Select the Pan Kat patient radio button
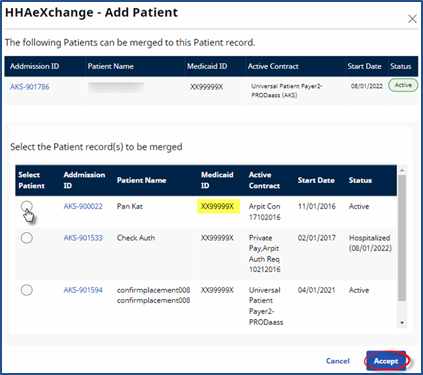 pos(27,206)
